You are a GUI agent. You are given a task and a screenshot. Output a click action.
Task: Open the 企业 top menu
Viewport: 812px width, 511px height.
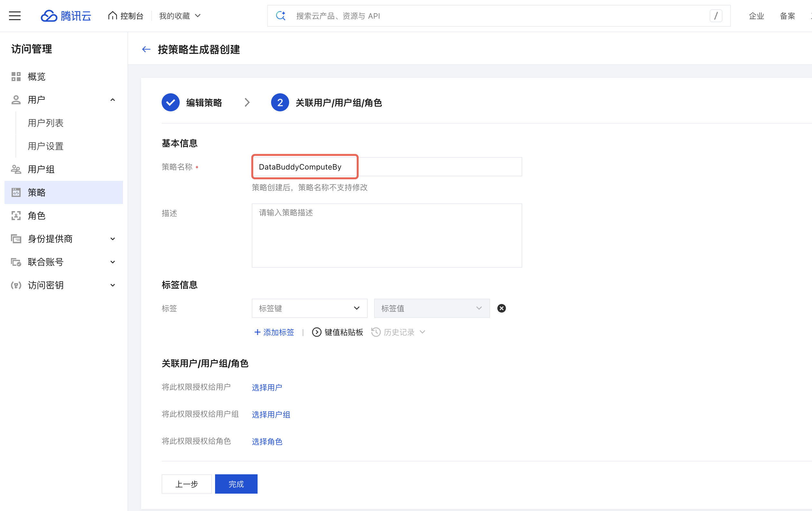[x=756, y=16]
